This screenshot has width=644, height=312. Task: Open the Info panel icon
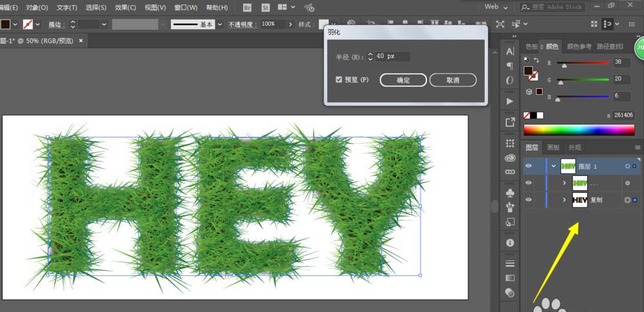pyautogui.click(x=509, y=243)
